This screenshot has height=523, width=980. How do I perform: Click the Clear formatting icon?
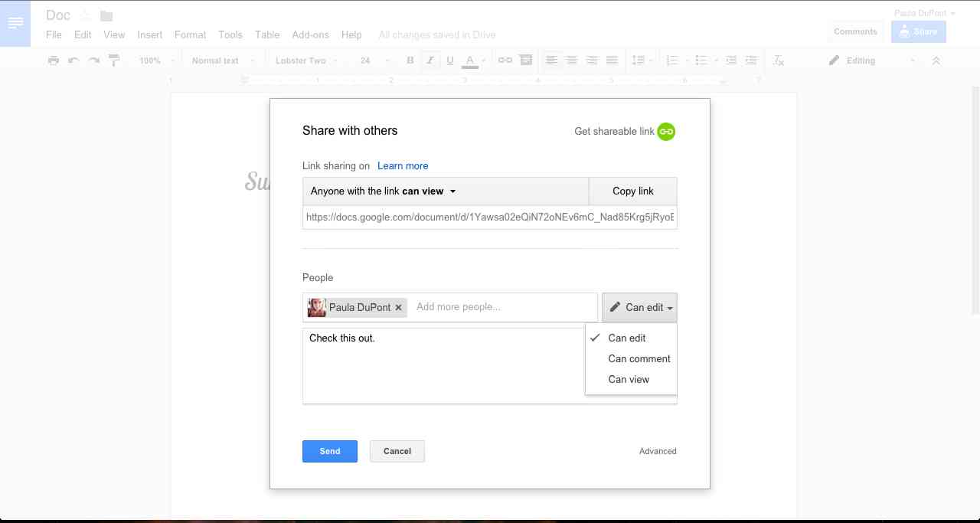(x=778, y=60)
